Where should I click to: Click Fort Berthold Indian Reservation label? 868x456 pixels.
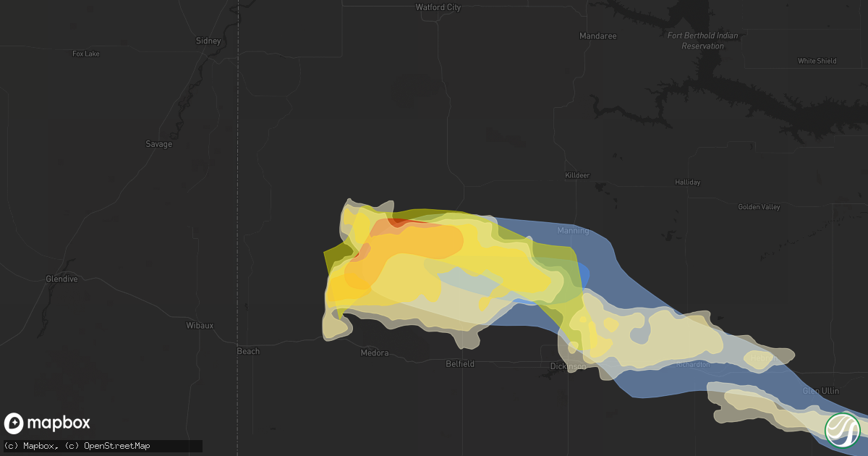pyautogui.click(x=702, y=41)
